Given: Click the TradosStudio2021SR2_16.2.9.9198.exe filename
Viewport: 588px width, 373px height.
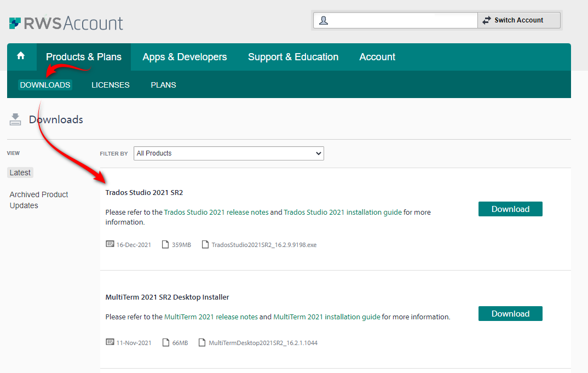Looking at the screenshot, I should 264,245.
